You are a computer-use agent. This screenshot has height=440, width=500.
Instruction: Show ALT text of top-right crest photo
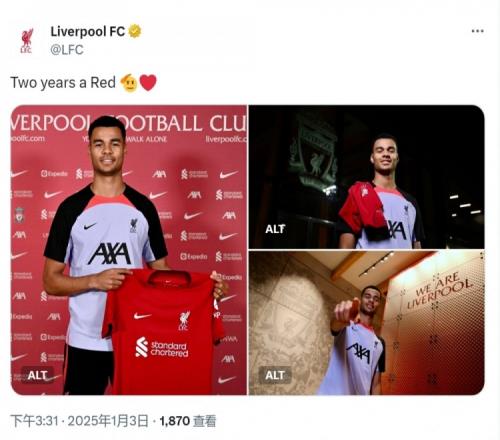pos(275,229)
